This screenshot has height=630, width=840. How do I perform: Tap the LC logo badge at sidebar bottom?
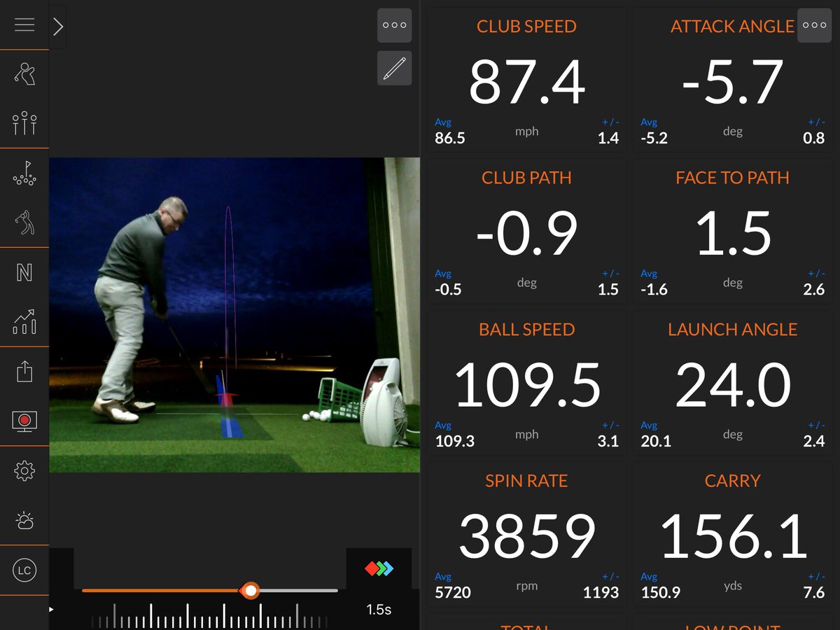click(x=25, y=570)
